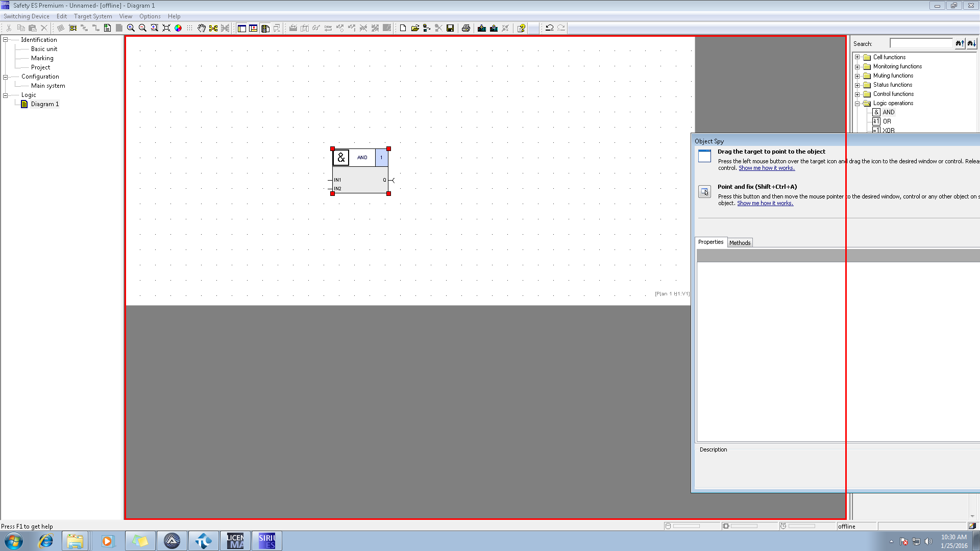The image size is (980, 551).
Task: Click the zoom out magnifier icon
Action: (x=142, y=28)
